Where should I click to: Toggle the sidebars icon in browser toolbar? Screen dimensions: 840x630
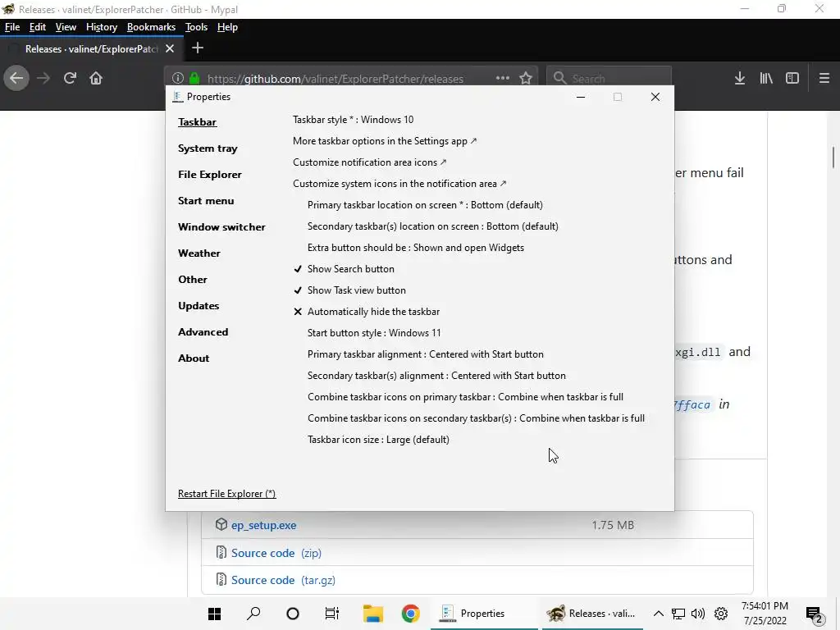(792, 78)
